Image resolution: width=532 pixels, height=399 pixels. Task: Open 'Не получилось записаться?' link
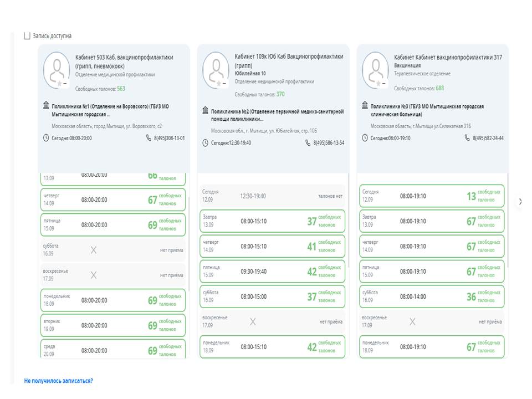coord(58,381)
